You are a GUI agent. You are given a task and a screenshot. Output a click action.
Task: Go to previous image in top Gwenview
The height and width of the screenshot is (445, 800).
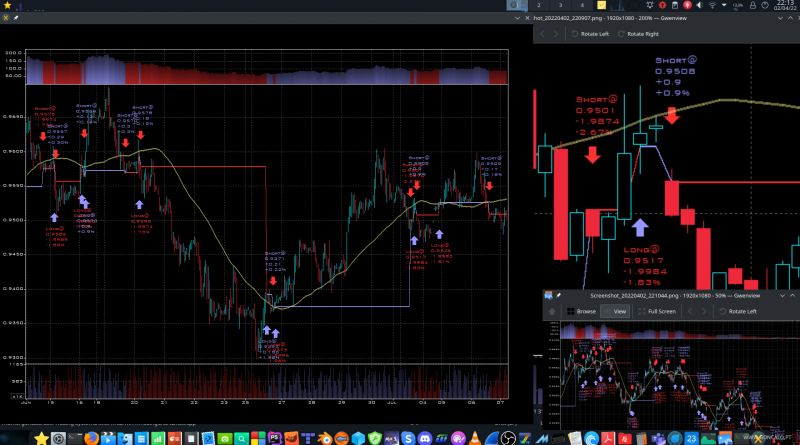coord(543,34)
